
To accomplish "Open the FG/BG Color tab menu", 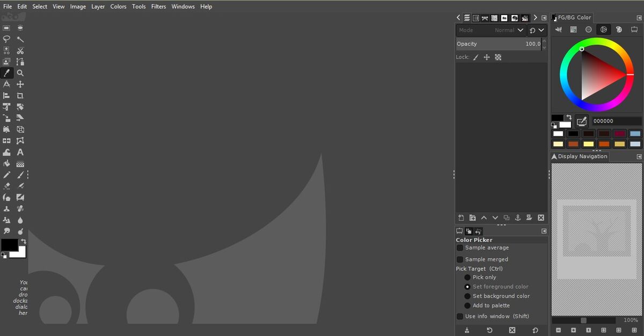I will pyautogui.click(x=639, y=18).
